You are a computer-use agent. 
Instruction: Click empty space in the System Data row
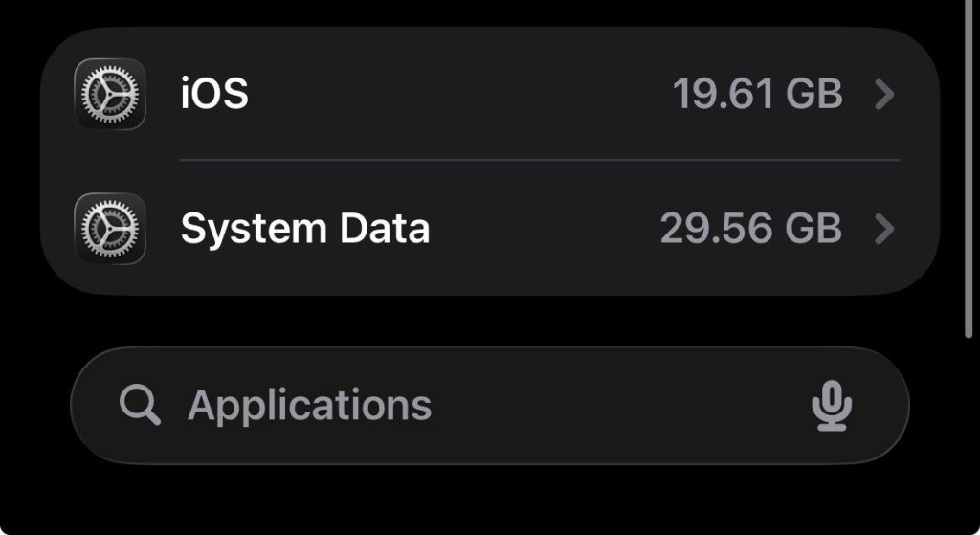click(x=546, y=229)
